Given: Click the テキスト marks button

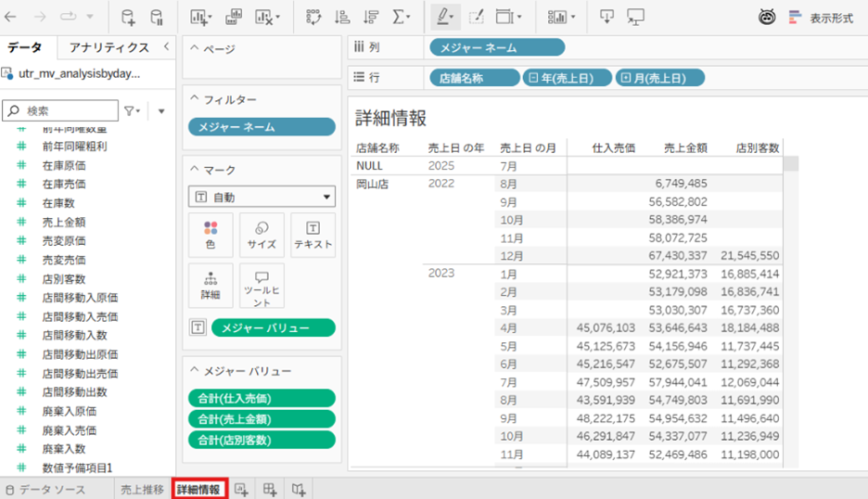Looking at the screenshot, I should 313,235.
